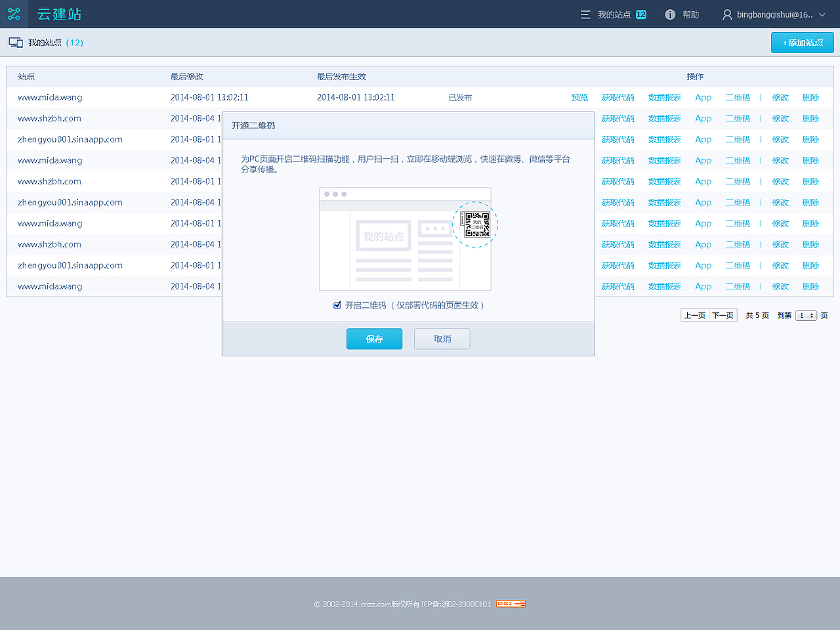Click the 操作 column header
The height and width of the screenshot is (630, 840).
(695, 77)
